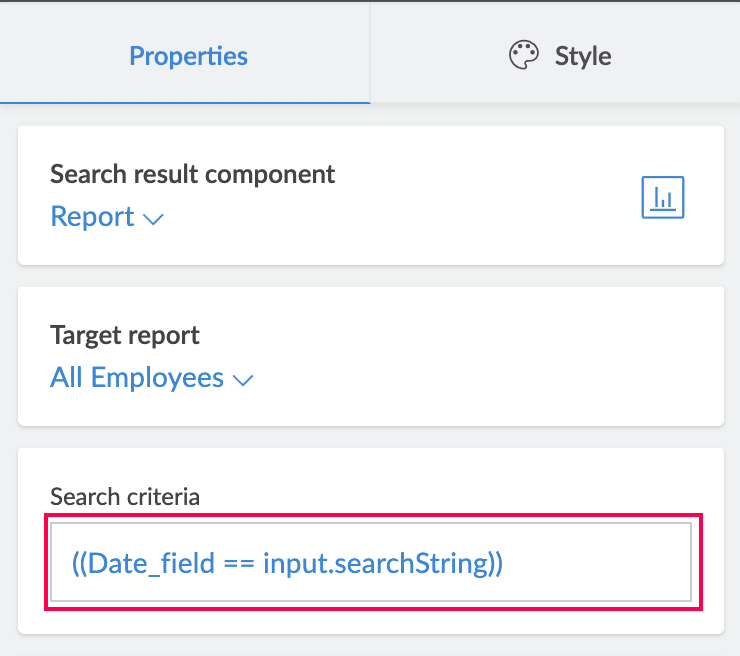Image resolution: width=740 pixels, height=656 pixels.
Task: Click the Target report label
Action: point(125,335)
